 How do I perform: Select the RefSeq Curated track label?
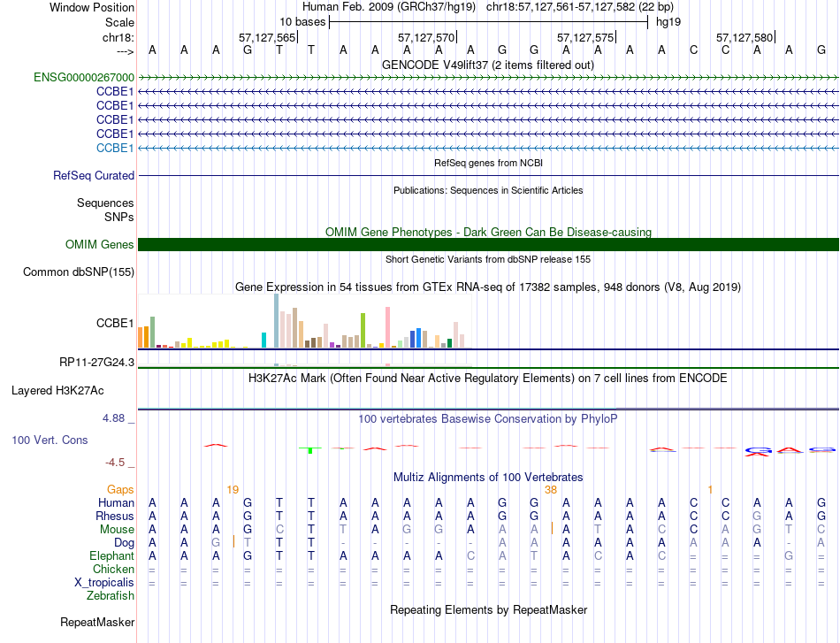click(x=94, y=175)
